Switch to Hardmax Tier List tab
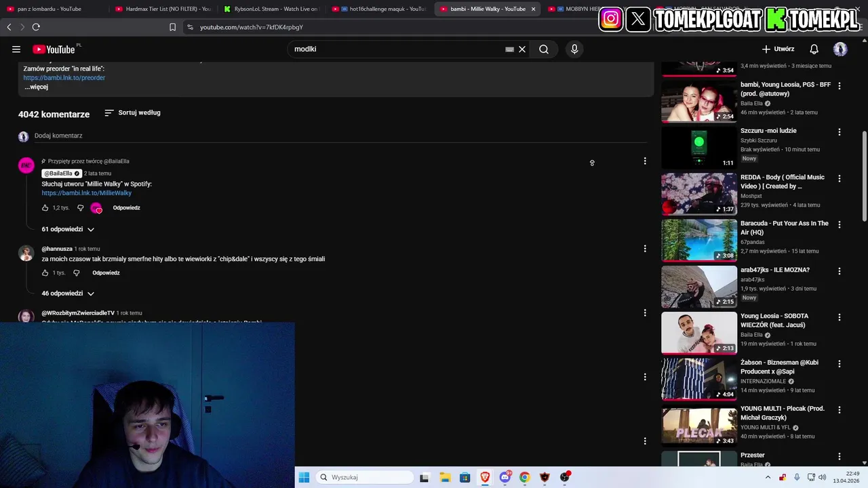 163,9
